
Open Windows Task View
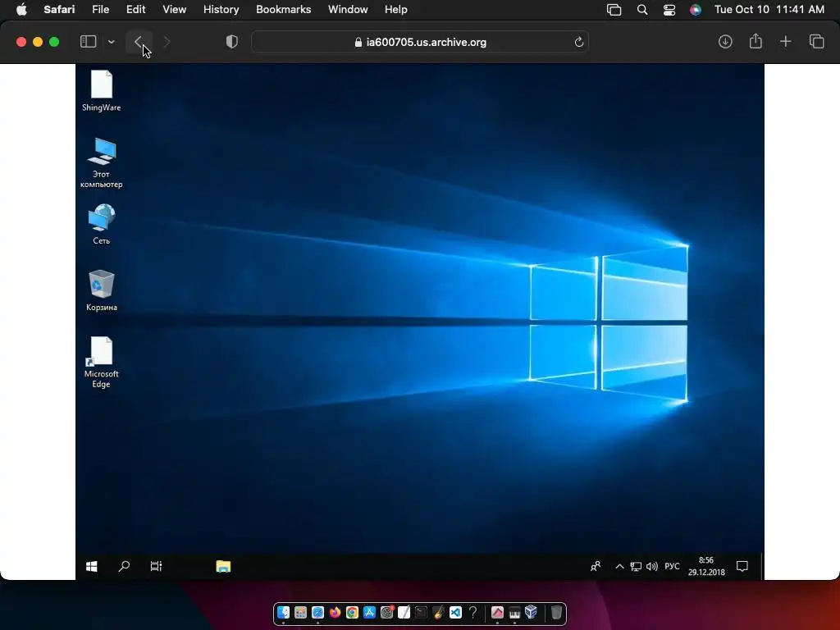(156, 566)
